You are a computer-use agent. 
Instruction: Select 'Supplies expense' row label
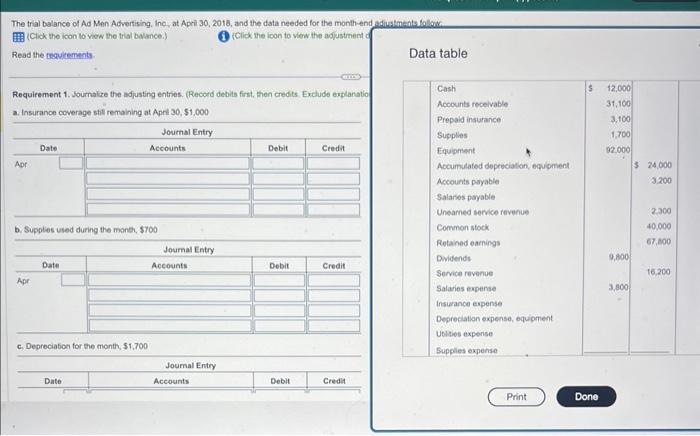coord(467,351)
